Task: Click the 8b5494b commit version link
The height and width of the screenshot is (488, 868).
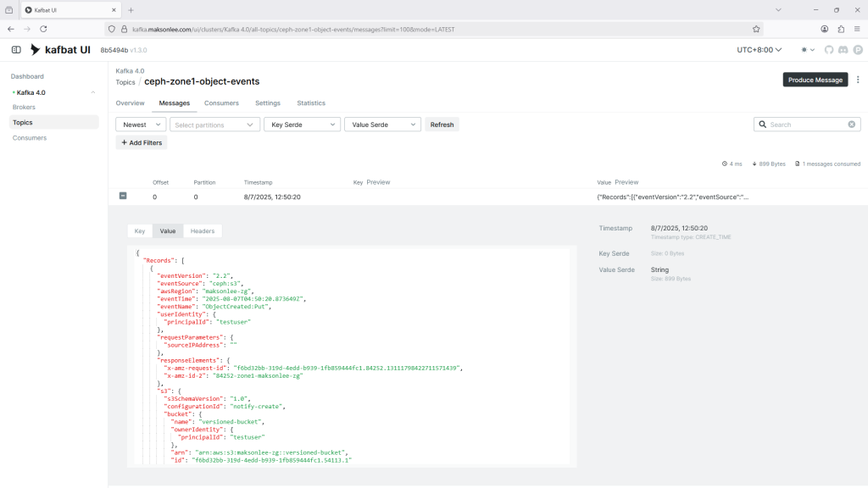Action: pyautogui.click(x=114, y=50)
